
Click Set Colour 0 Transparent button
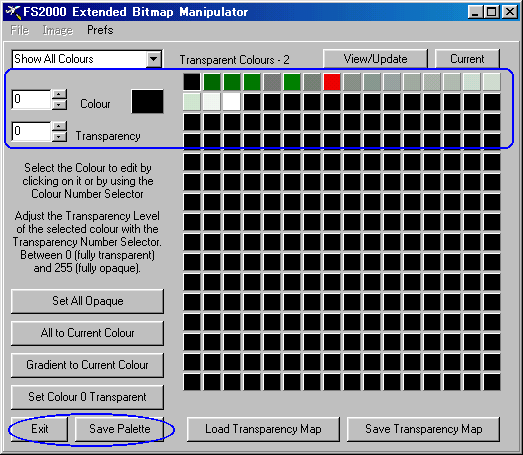[87, 397]
